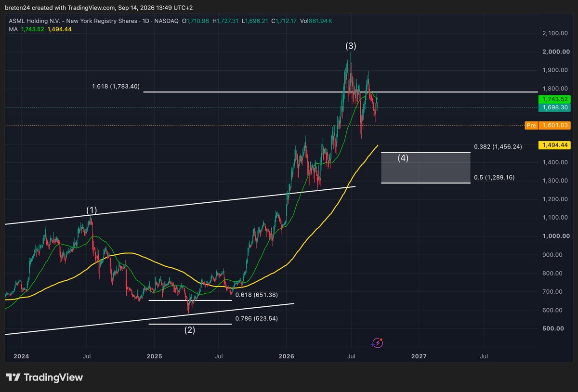Click the 2027 label on the time axis
The height and width of the screenshot is (392, 578).
coord(419,356)
